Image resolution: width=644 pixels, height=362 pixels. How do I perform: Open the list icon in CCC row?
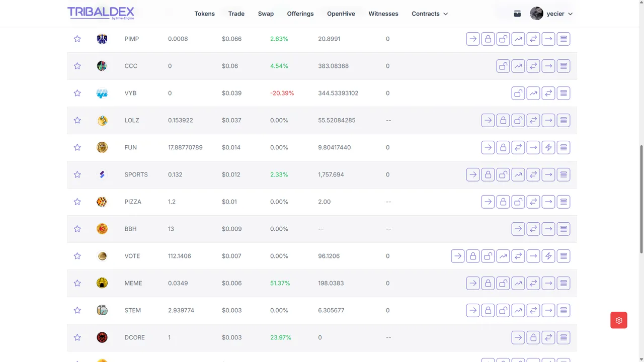point(563,66)
